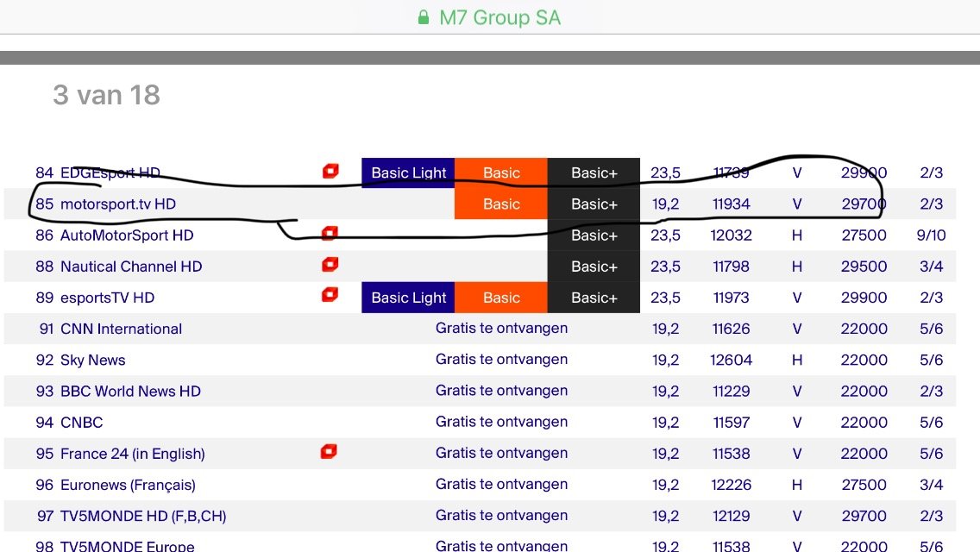The height and width of the screenshot is (552, 980).
Task: Click polarization V in the CNN International row
Action: coord(797,329)
